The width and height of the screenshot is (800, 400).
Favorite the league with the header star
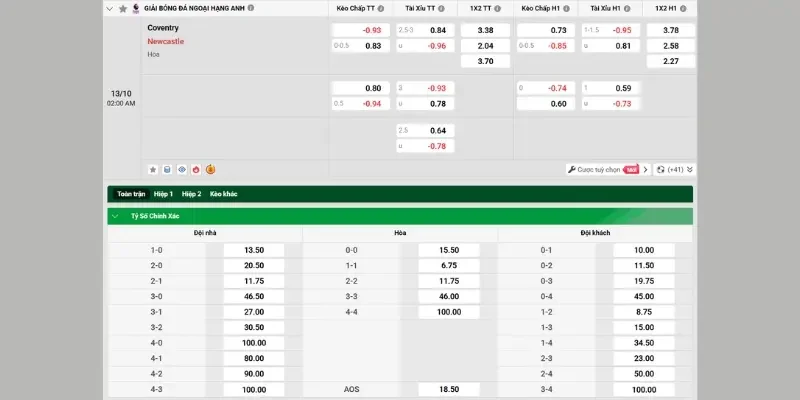(123, 9)
